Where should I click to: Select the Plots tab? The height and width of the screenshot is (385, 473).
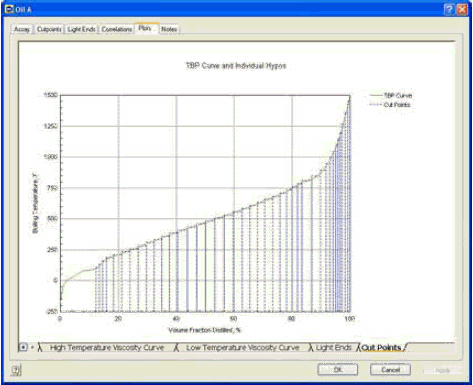pos(145,28)
